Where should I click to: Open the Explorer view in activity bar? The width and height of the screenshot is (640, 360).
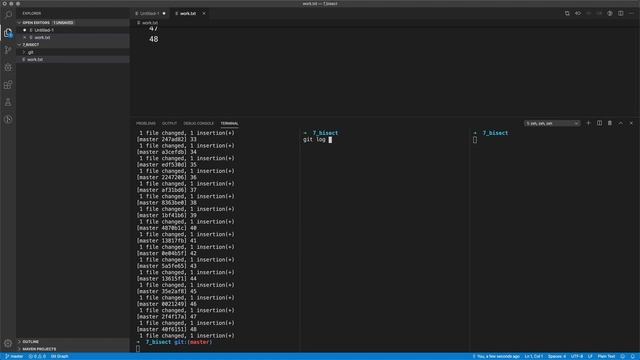(x=8, y=33)
